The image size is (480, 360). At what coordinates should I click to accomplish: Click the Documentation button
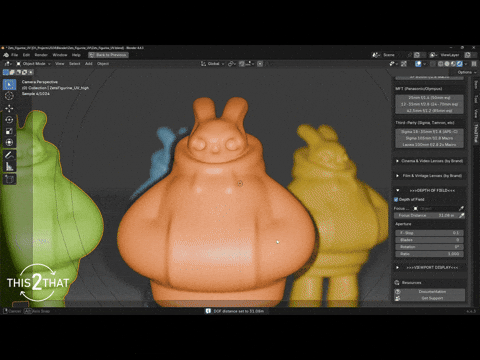point(430,292)
